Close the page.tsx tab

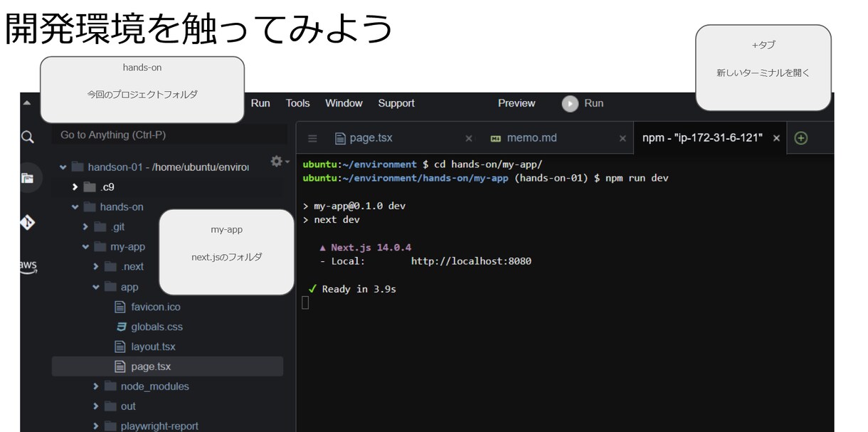click(x=468, y=138)
